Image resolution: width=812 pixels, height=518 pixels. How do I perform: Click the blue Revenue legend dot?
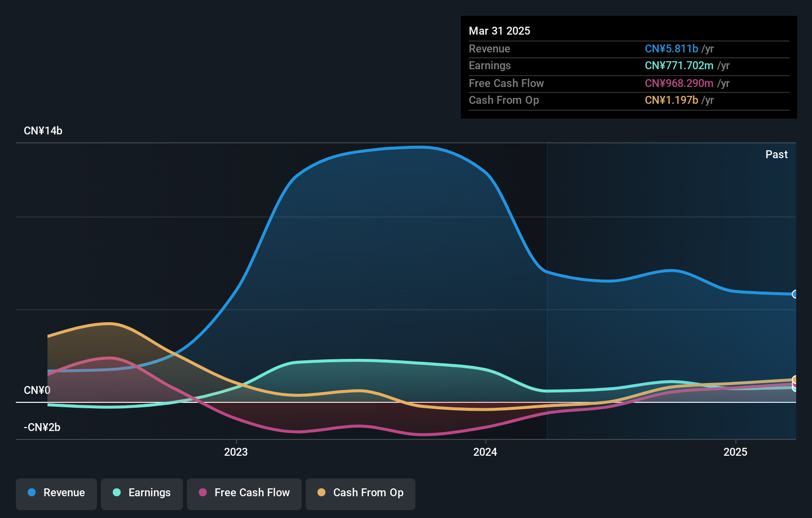32,492
